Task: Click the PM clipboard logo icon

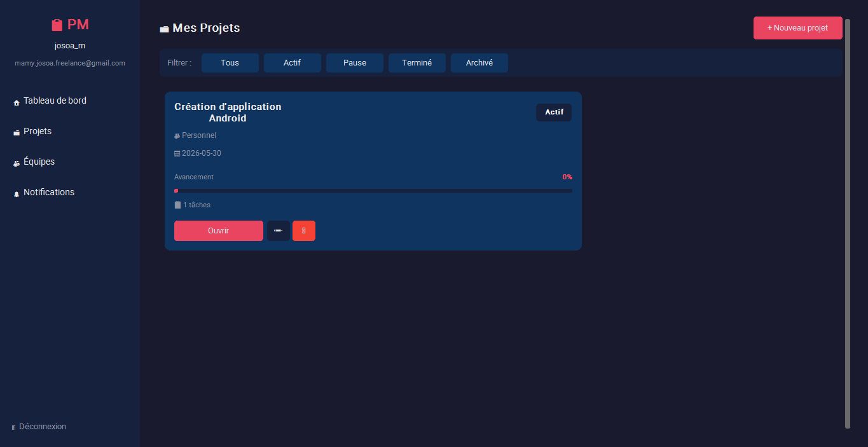Action: (57, 25)
